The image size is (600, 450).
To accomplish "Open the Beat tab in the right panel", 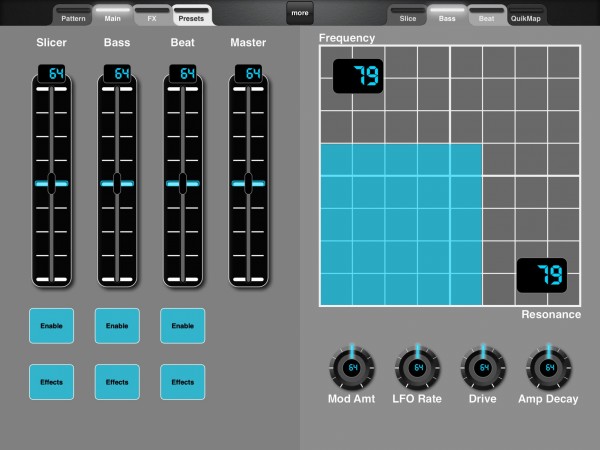I will tap(486, 16).
